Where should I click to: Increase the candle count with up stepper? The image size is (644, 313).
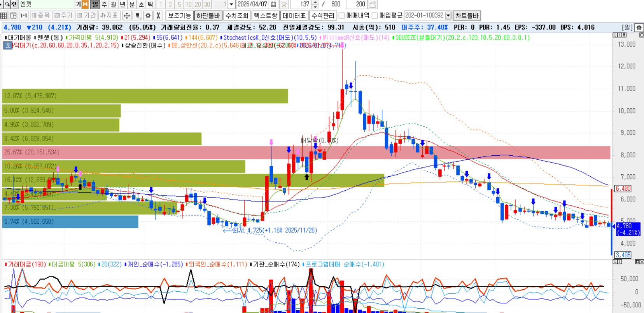tap(315, 2)
